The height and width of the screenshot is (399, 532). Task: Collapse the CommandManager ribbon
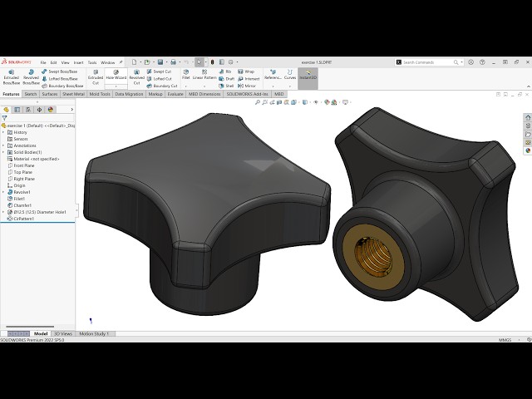[529, 86]
